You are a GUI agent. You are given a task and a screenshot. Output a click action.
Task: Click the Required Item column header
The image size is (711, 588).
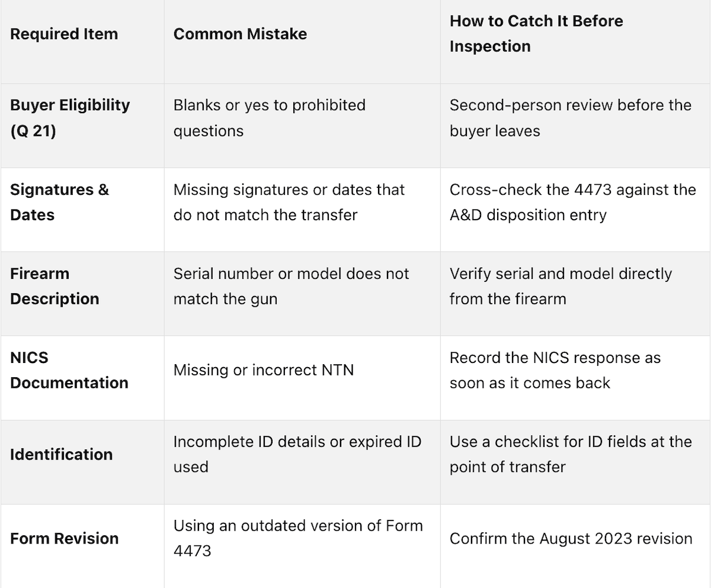point(64,34)
